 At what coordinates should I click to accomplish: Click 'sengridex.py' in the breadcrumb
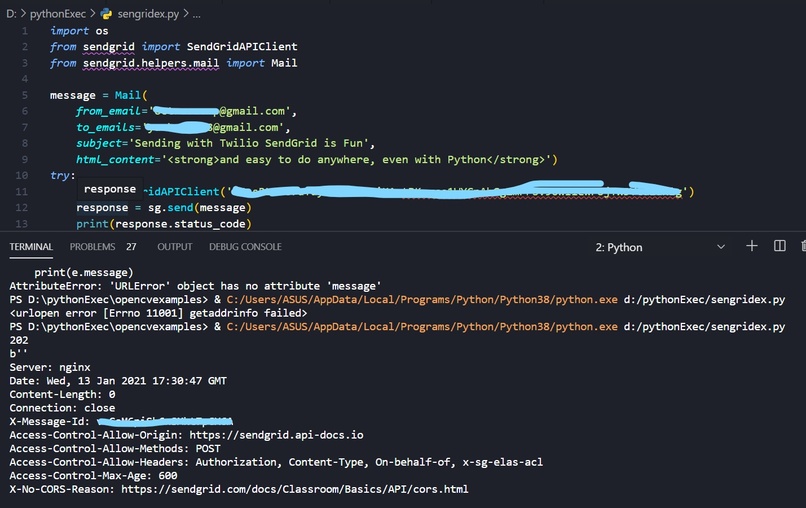click(148, 14)
